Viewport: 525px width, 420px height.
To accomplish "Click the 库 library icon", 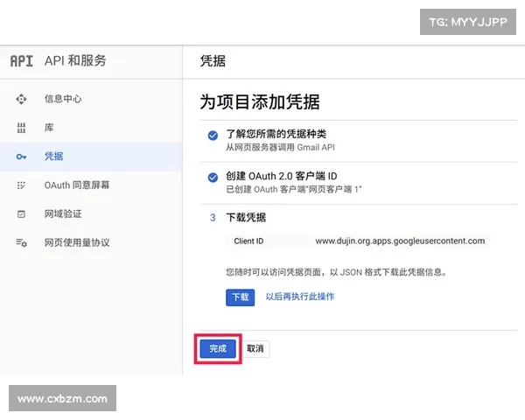I will [x=21, y=128].
